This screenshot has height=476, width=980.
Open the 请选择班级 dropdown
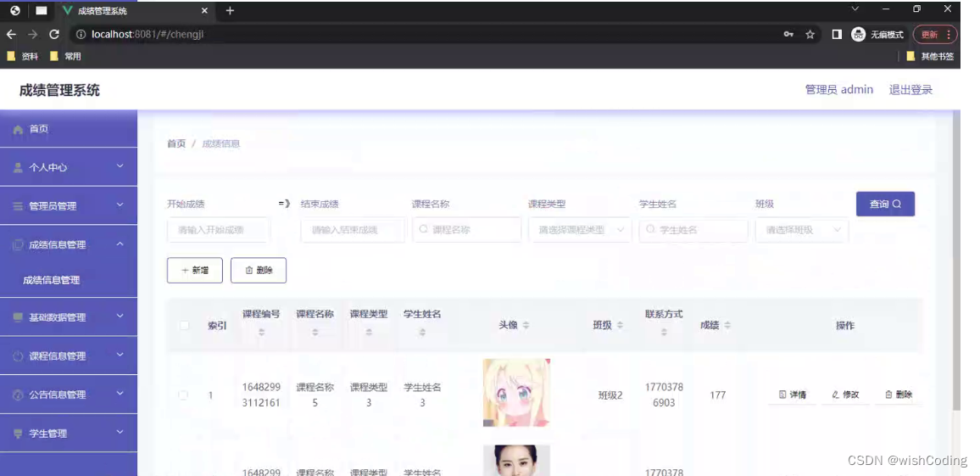802,230
